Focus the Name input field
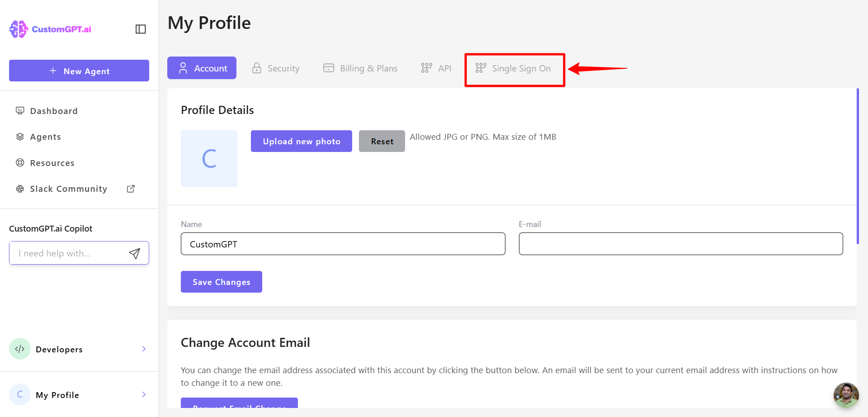The width and height of the screenshot is (868, 417). tap(343, 244)
